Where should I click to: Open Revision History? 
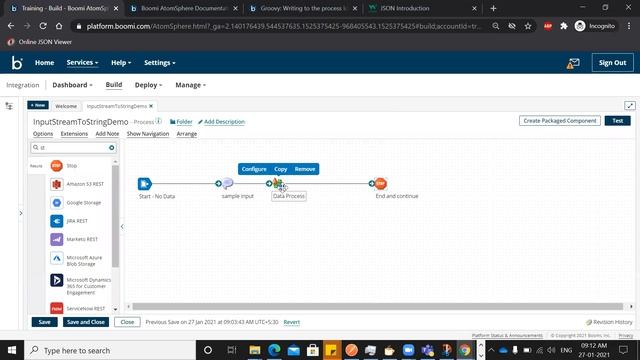pos(609,322)
